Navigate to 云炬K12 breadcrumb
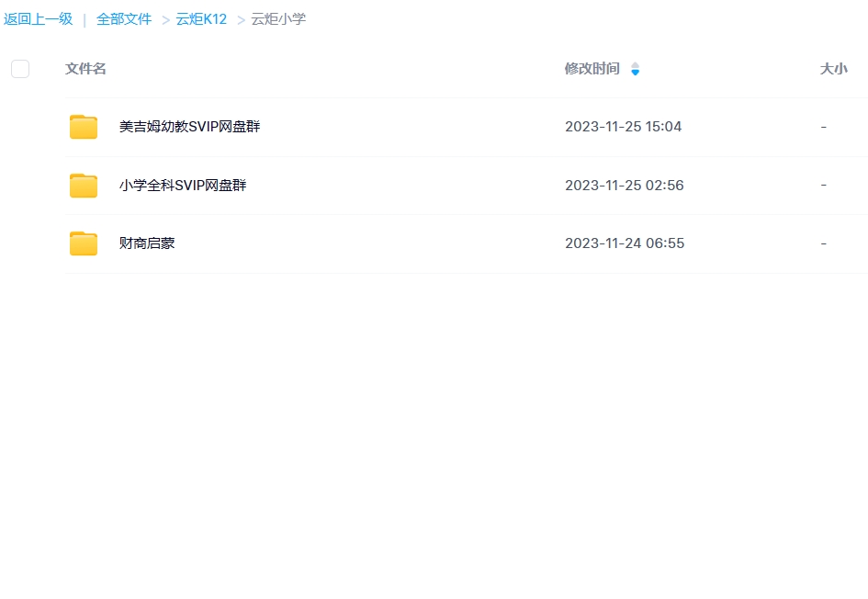Image resolution: width=868 pixels, height=599 pixels. pos(201,19)
